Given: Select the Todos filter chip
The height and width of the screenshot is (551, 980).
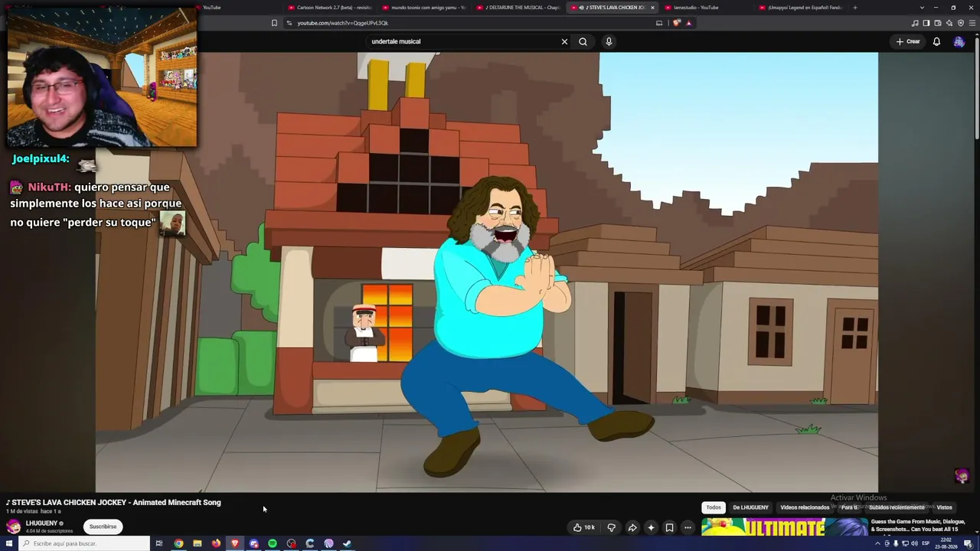Looking at the screenshot, I should click(714, 507).
